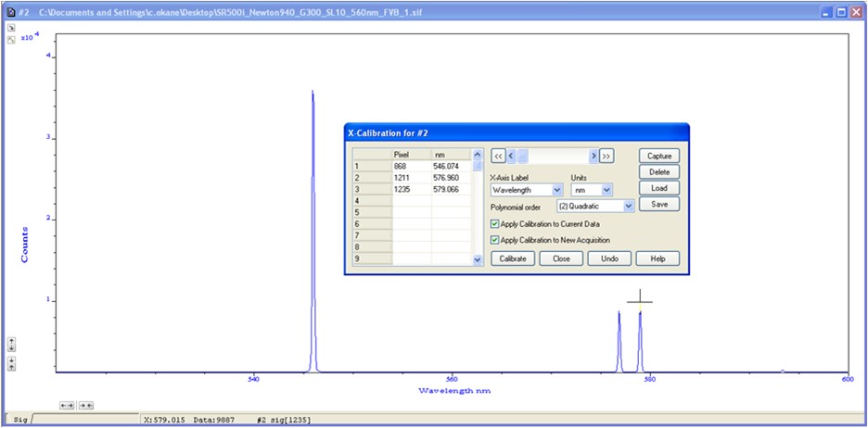Click the Close button in X-Calibration dialog

(561, 258)
